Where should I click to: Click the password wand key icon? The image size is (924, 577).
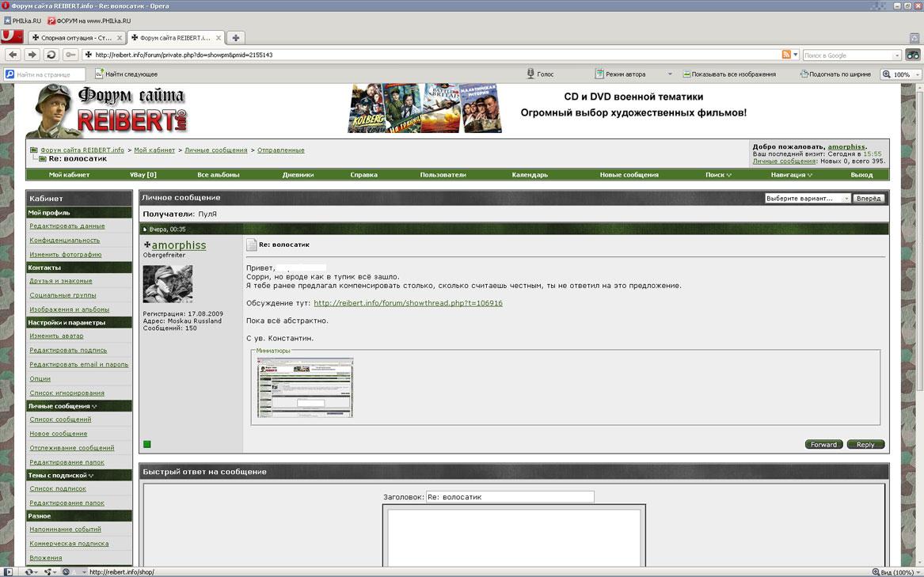click(x=70, y=55)
